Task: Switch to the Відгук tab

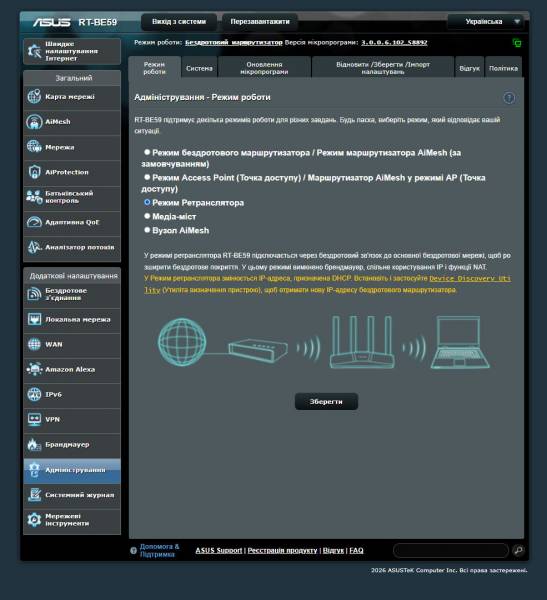Action: (x=469, y=68)
